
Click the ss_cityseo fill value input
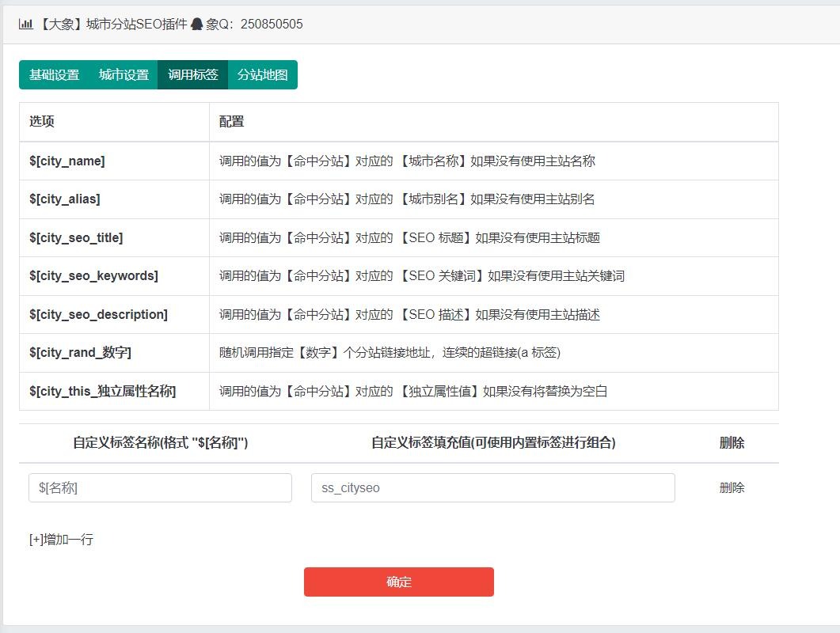point(492,488)
